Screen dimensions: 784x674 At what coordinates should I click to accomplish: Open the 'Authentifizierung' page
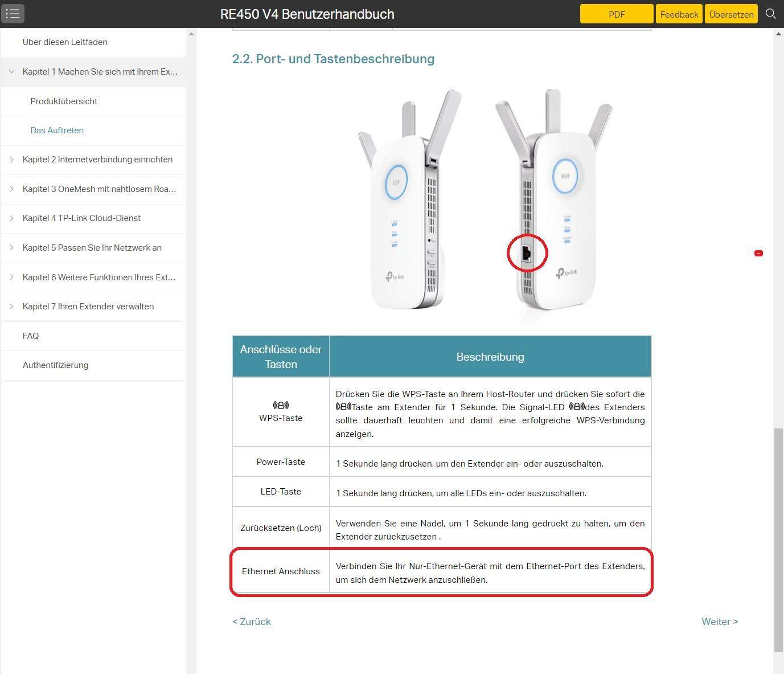(x=55, y=365)
